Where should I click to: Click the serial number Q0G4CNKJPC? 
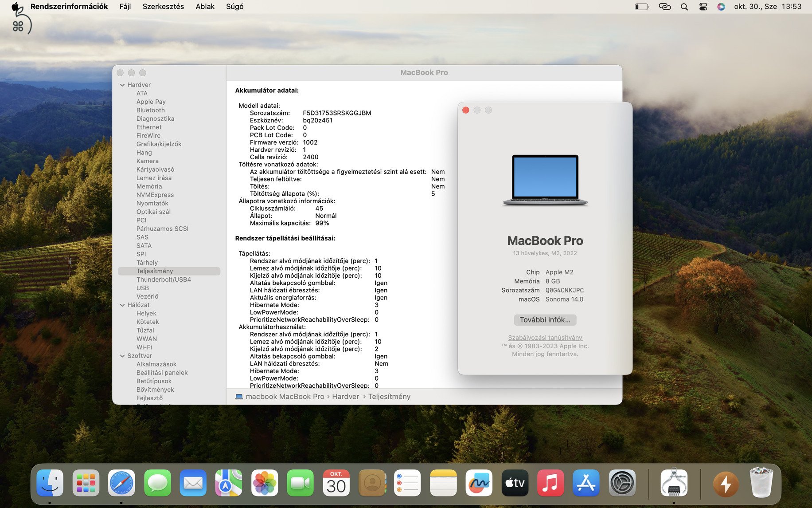[x=564, y=290]
